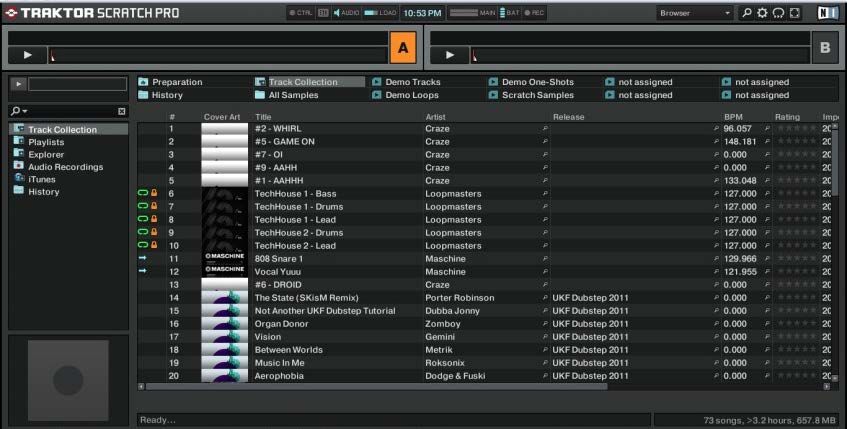Clear the search field with X button

122,111
